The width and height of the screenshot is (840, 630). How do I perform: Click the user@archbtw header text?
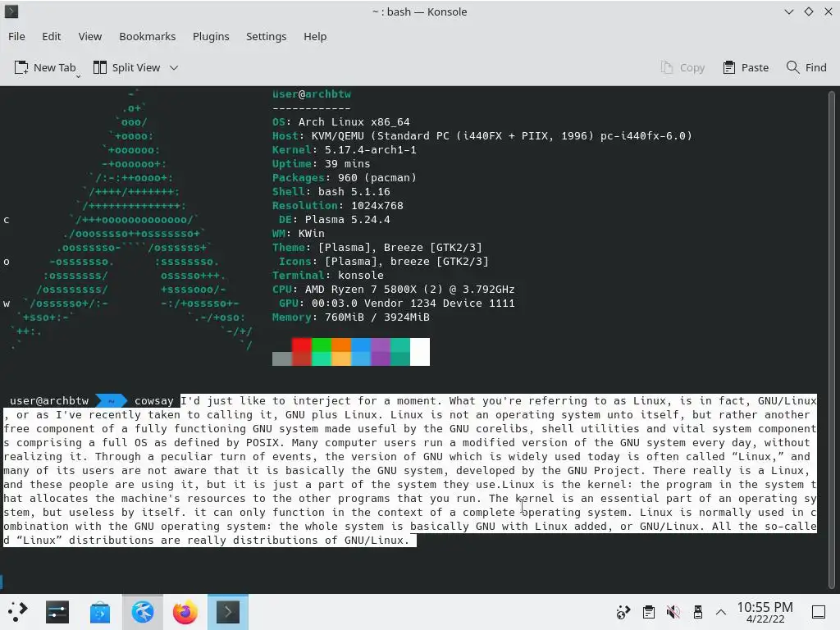coord(312,94)
